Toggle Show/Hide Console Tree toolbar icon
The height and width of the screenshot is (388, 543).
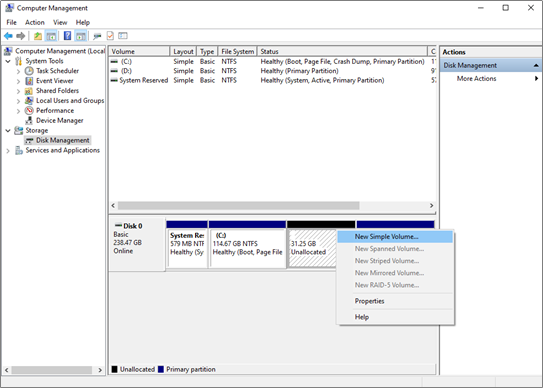point(51,36)
